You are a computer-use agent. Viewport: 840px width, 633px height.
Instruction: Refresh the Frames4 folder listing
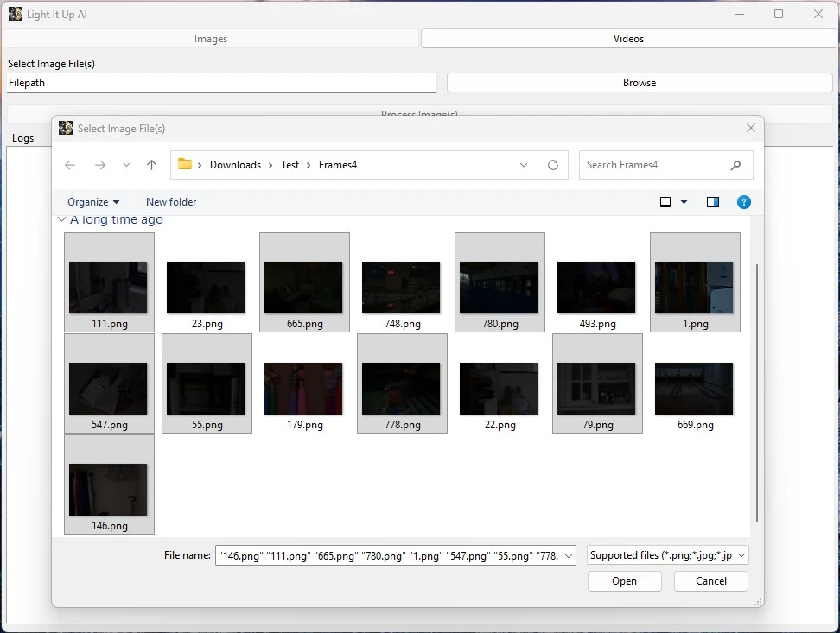[x=553, y=165]
